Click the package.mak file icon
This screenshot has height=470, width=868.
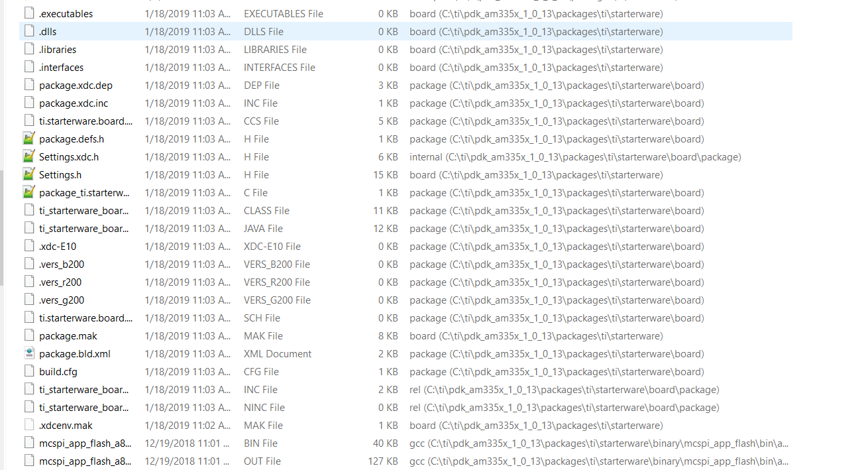click(28, 335)
